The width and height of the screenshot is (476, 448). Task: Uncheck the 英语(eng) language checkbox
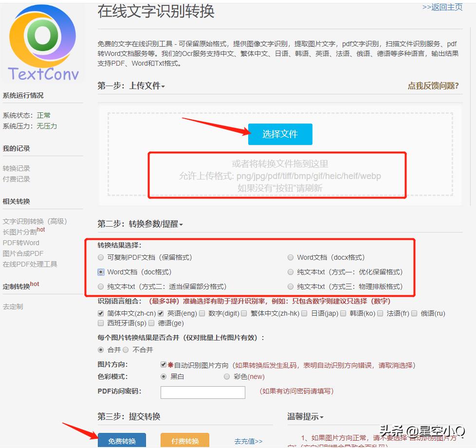(x=161, y=314)
